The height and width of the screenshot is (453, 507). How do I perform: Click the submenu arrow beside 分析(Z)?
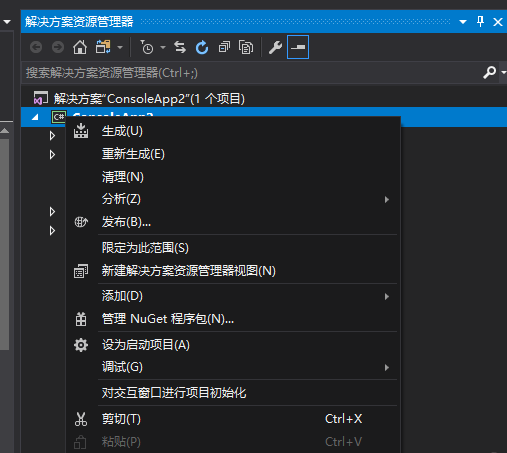387,199
